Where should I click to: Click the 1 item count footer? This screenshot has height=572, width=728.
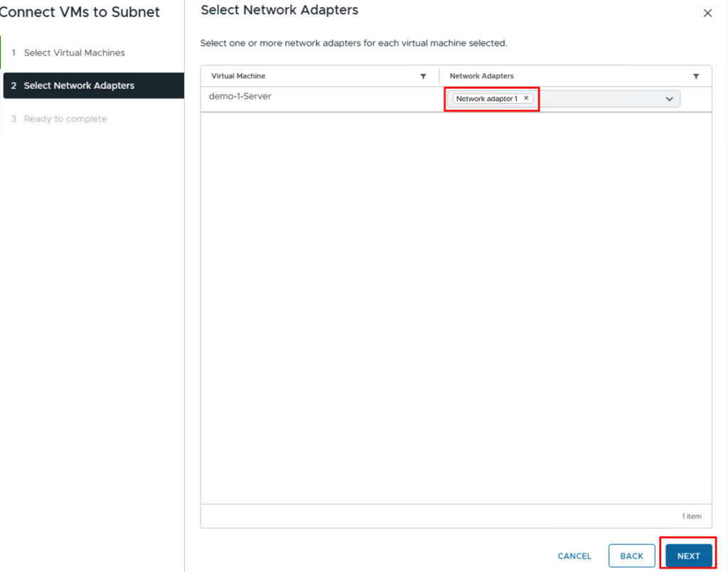pos(690,517)
